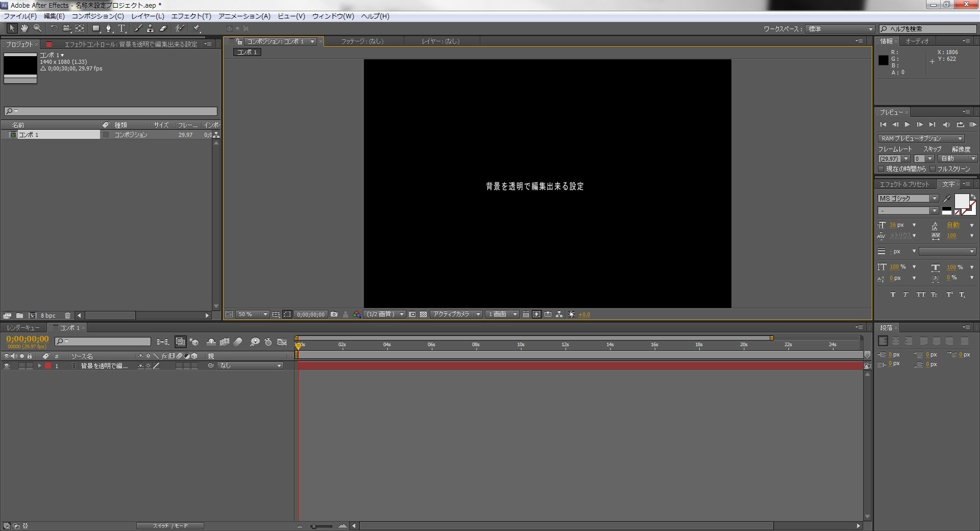The height and width of the screenshot is (531, 980).
Task: Select the Zoom magnifier tool
Action: (37, 29)
